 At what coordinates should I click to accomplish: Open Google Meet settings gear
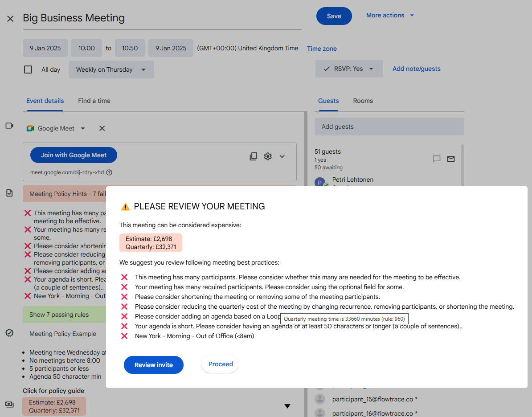pyautogui.click(x=268, y=156)
